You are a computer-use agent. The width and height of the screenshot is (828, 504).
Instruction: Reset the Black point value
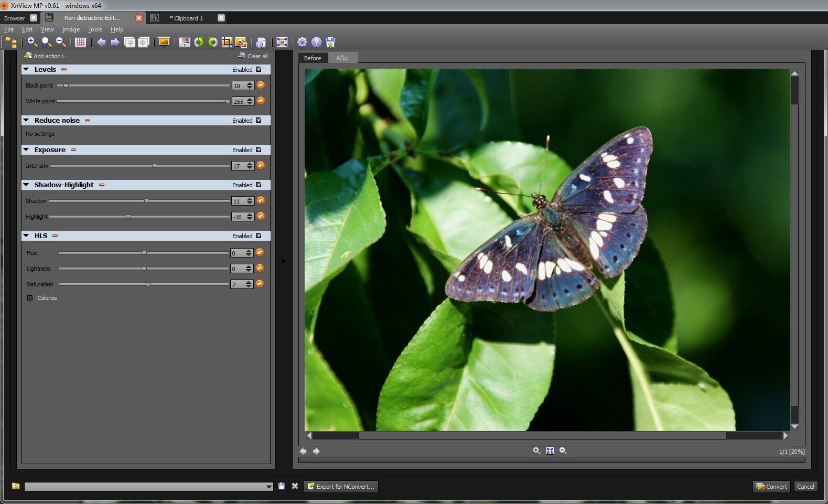pyautogui.click(x=261, y=85)
